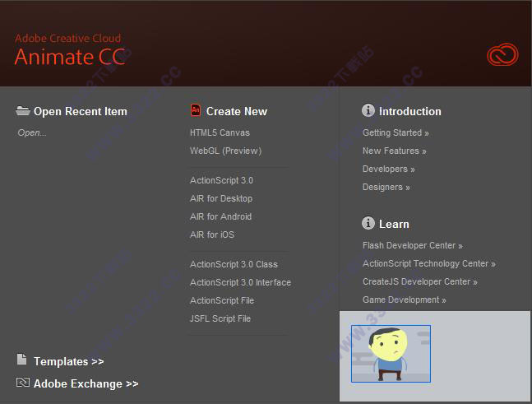Click the Creative Cloud logo icon
Image resolution: width=532 pixels, height=404 pixels.
coord(502,54)
